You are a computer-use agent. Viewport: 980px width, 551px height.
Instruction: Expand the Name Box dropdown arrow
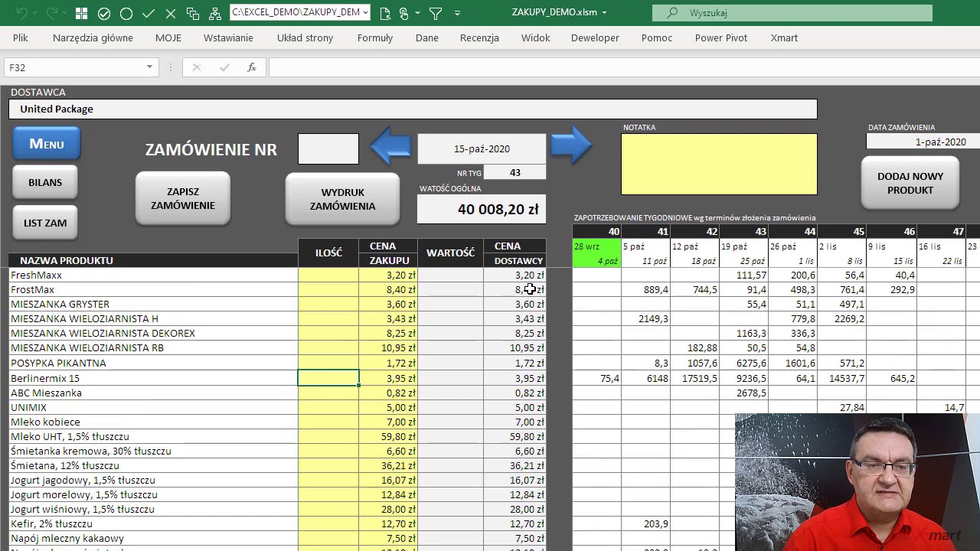tap(149, 67)
